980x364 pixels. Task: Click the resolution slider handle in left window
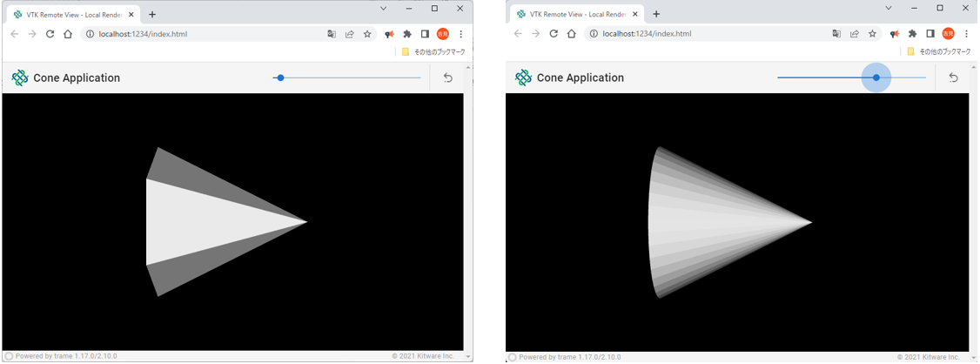pos(279,78)
